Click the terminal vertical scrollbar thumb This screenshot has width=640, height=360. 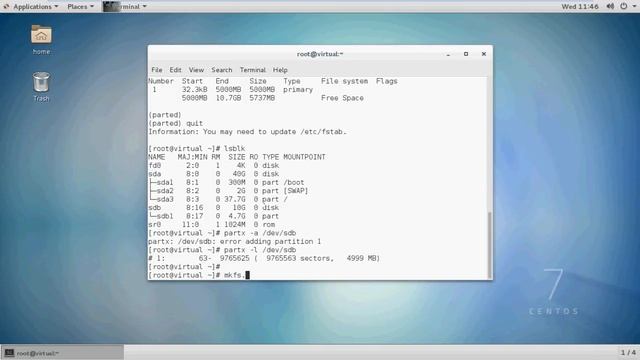click(490, 244)
